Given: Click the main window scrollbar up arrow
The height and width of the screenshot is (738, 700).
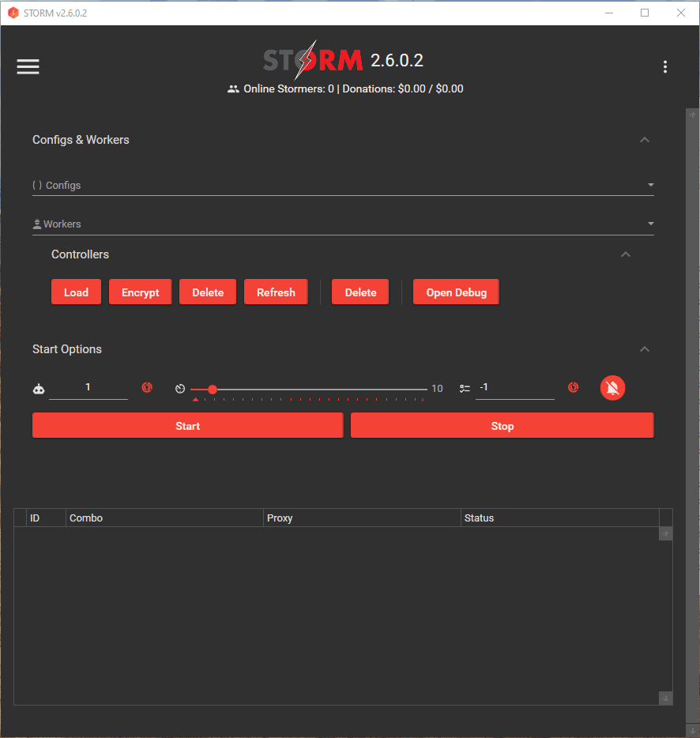Looking at the screenshot, I should [x=692, y=115].
